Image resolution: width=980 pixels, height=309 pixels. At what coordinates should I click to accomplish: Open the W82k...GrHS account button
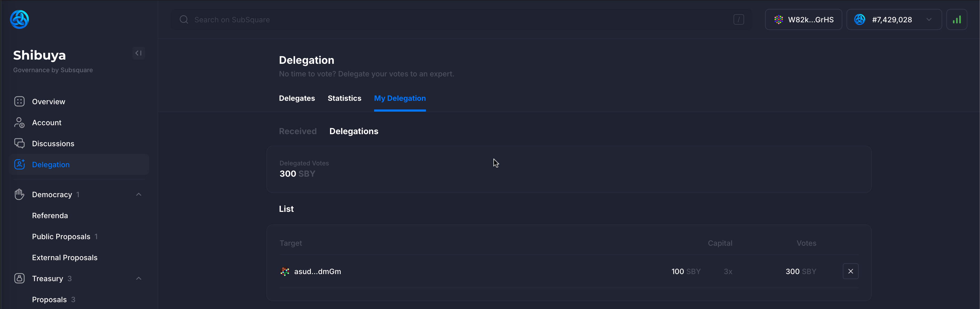[803, 19]
